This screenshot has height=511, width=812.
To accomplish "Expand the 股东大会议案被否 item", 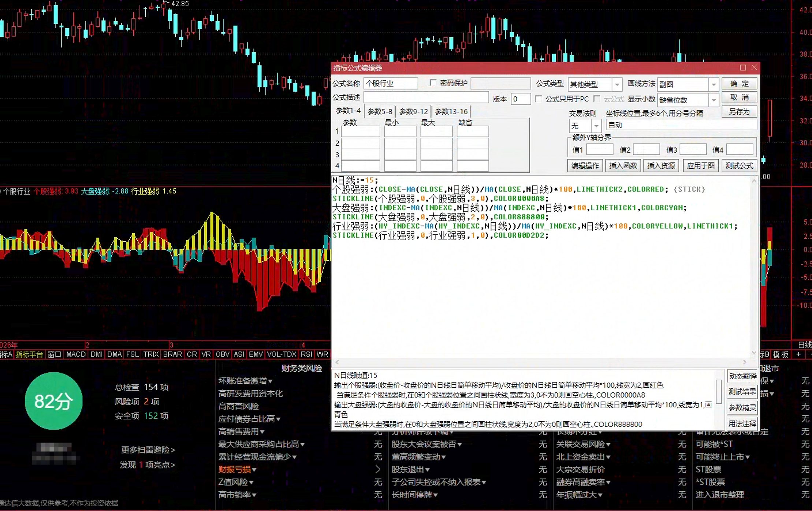I will pos(427,444).
